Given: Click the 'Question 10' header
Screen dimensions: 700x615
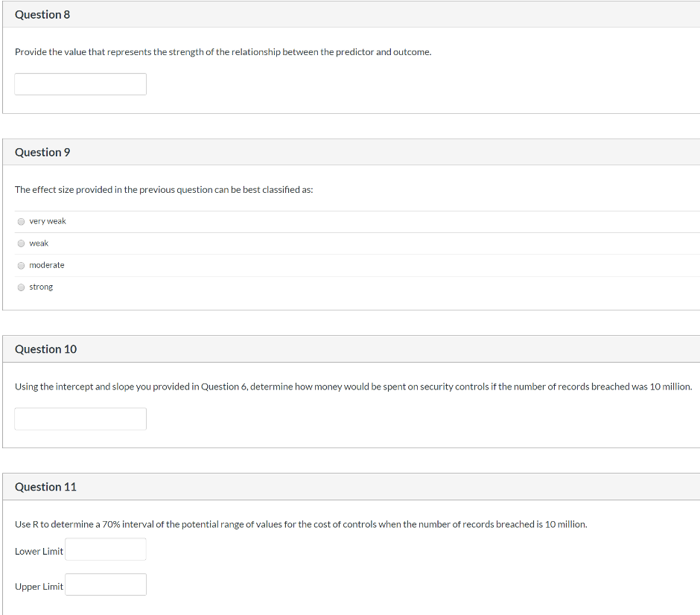Looking at the screenshot, I should coord(45,349).
